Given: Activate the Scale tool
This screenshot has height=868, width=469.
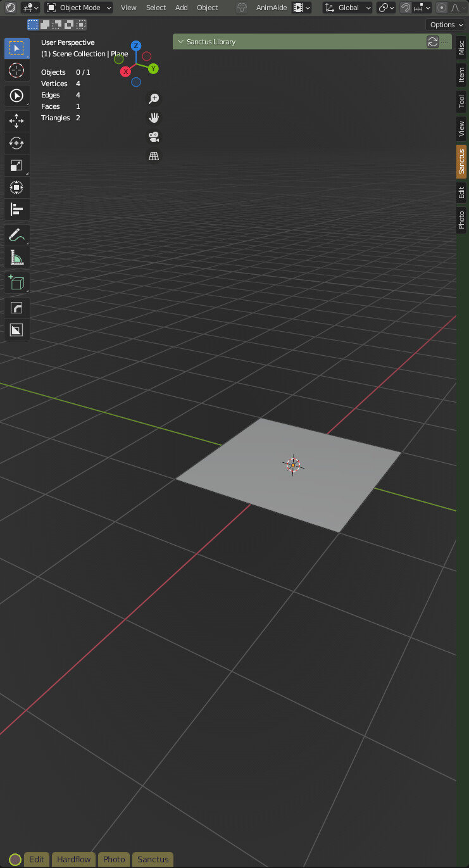Looking at the screenshot, I should (17, 165).
